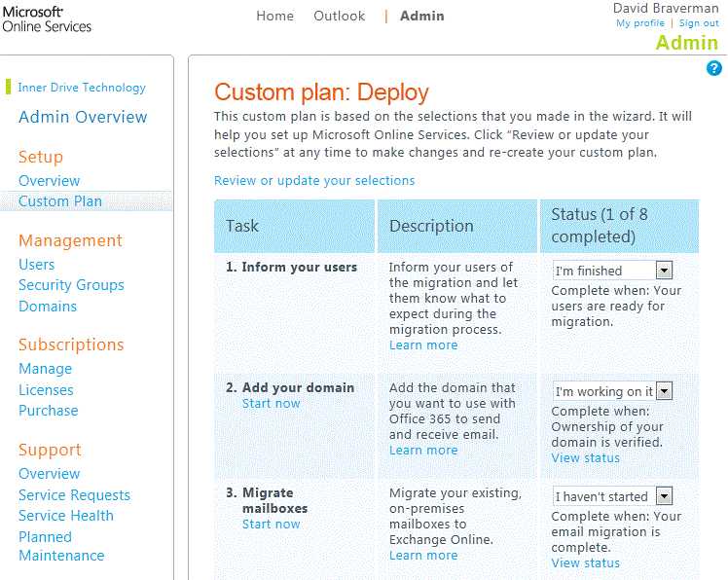Click Learn more for Add your domain
Viewport: 728px width, 580px height.
(423, 450)
